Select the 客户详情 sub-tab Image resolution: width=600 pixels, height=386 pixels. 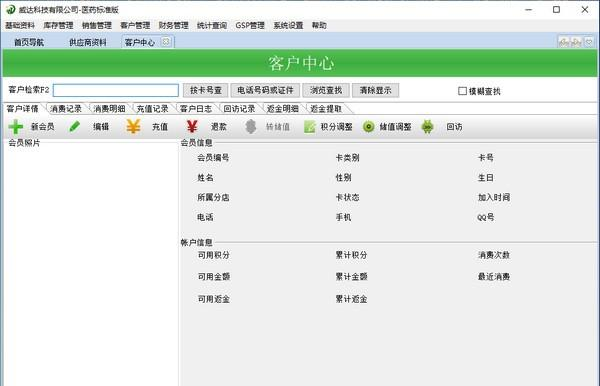23,109
